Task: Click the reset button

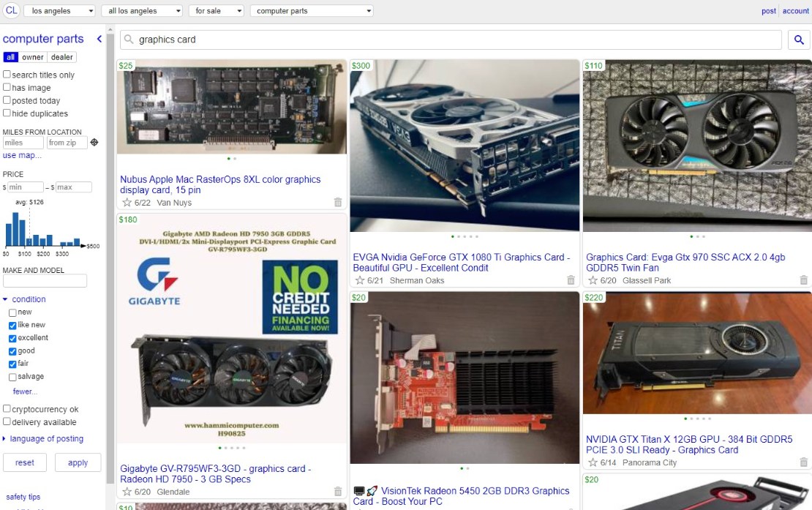Action: [x=25, y=462]
